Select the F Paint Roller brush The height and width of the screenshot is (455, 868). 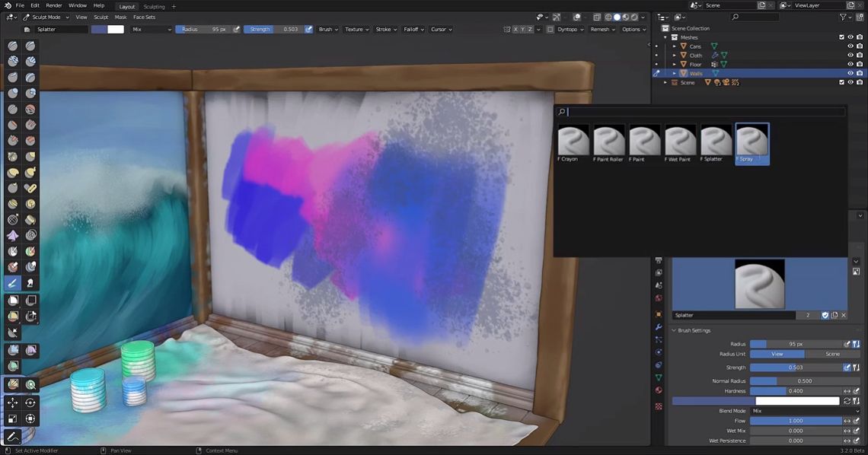(x=608, y=143)
